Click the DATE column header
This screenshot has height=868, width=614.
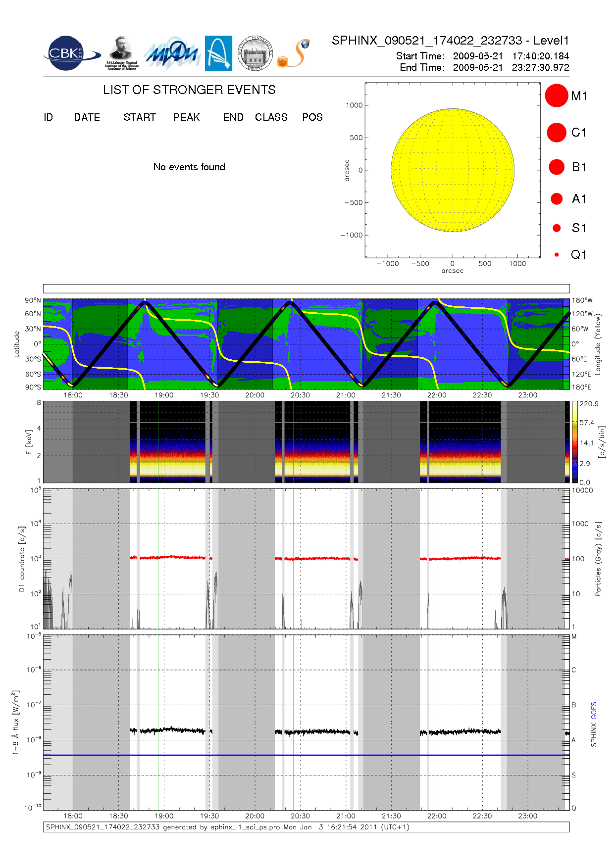coord(87,117)
